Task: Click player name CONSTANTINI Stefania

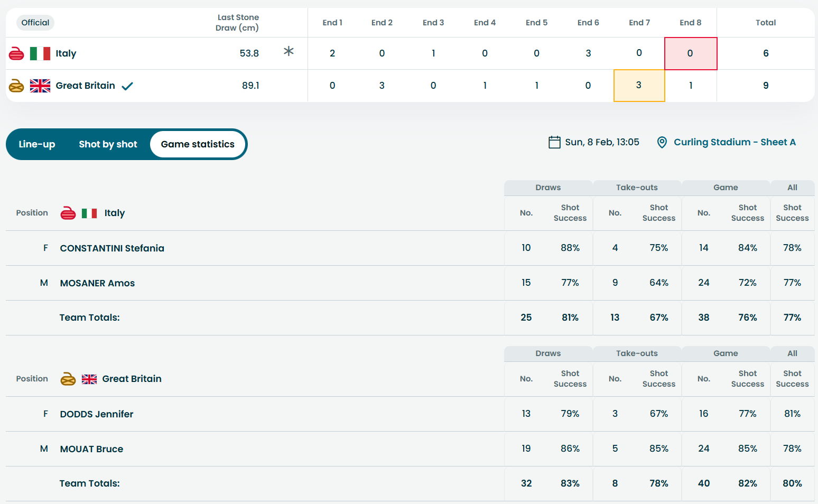Action: (x=112, y=248)
